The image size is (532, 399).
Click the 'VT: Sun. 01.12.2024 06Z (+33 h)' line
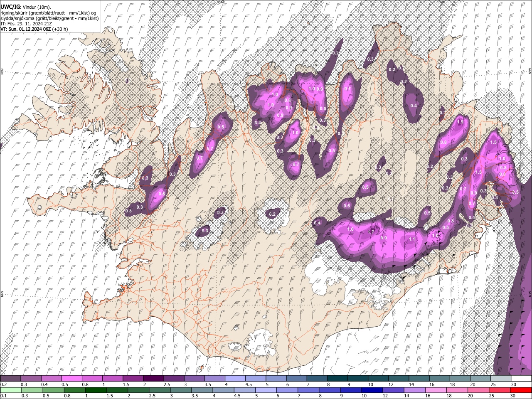34,29
